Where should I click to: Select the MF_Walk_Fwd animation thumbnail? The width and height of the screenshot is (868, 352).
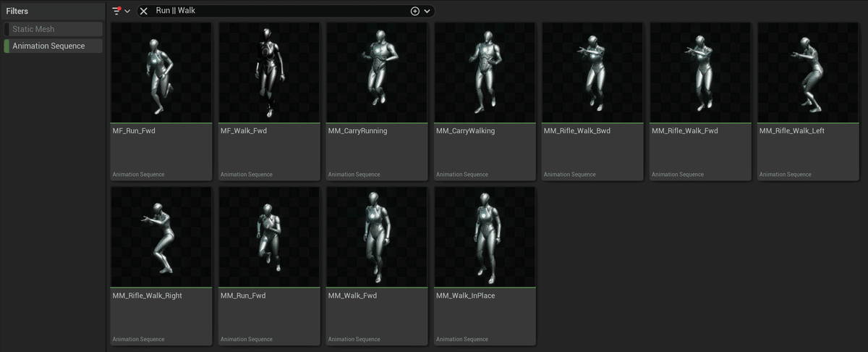(x=269, y=72)
